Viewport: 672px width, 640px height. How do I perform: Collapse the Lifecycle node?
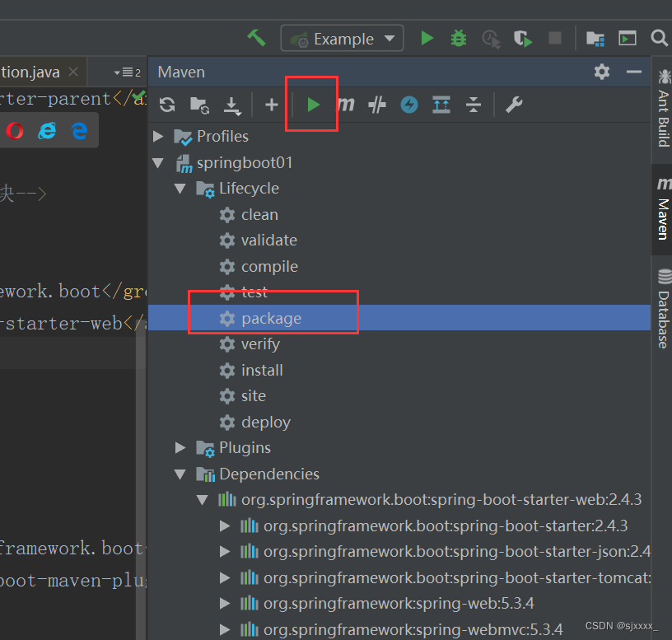[180, 189]
